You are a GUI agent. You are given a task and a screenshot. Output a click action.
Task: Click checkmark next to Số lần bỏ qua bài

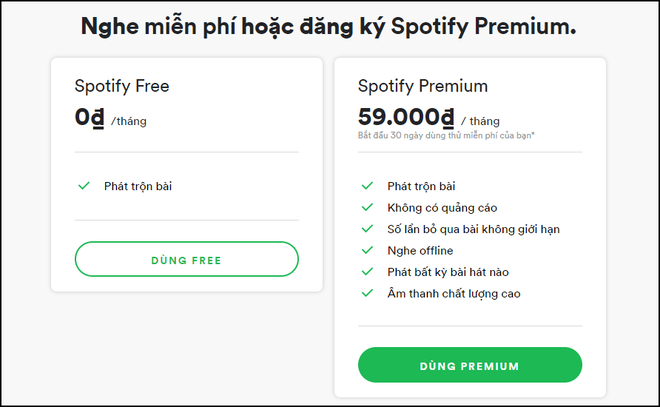(x=367, y=229)
